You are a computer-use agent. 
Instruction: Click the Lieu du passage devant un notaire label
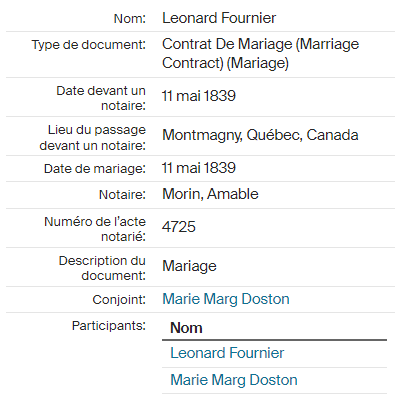pyautogui.click(x=93, y=137)
